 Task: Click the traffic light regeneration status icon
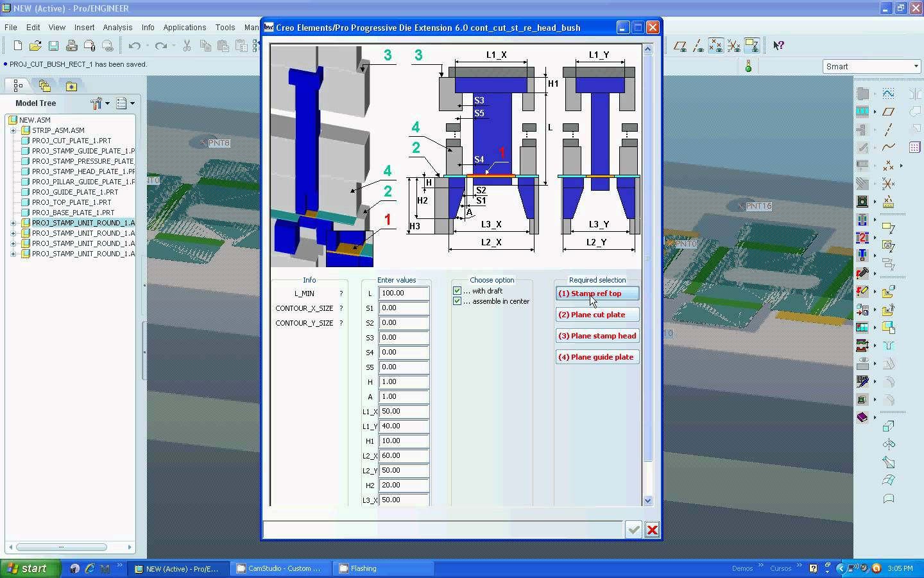(x=748, y=66)
